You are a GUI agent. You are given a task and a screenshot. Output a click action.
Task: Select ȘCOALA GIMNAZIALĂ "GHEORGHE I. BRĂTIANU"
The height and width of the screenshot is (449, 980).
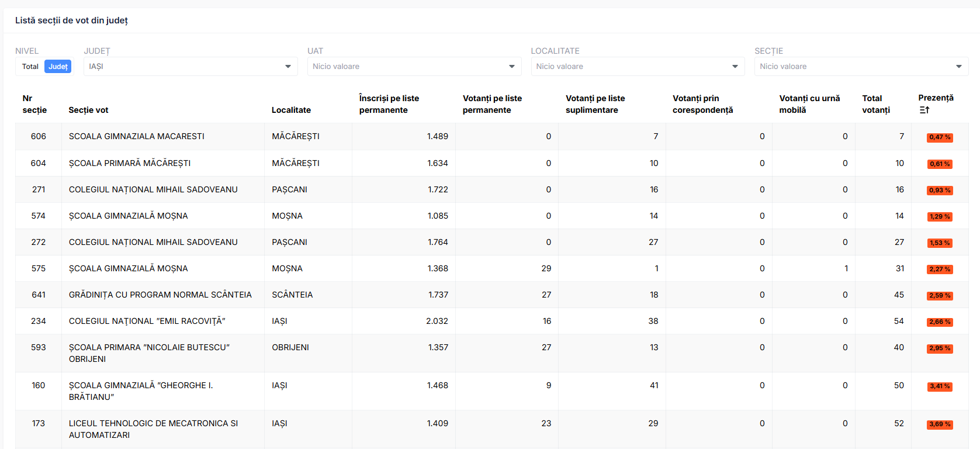point(141,391)
